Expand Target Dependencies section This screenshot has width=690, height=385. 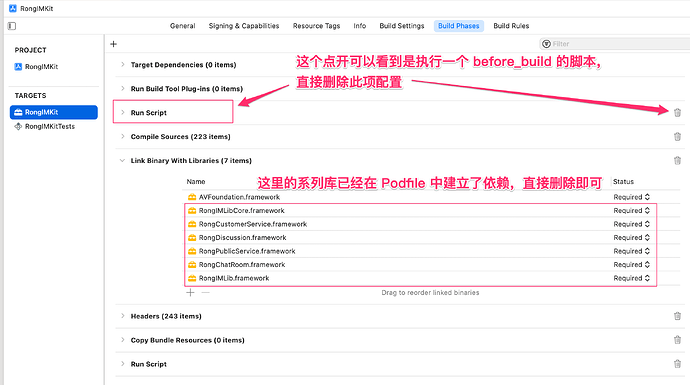click(x=122, y=65)
